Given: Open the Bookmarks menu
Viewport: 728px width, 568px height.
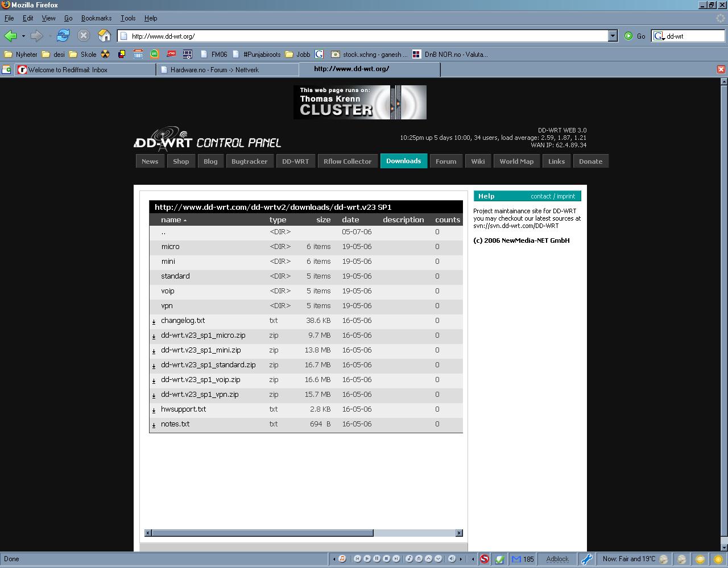Looking at the screenshot, I should point(96,18).
